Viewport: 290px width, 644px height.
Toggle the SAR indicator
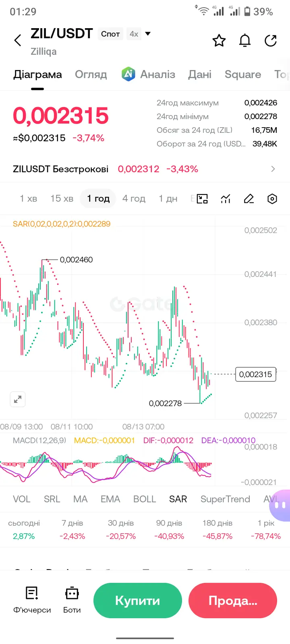click(x=178, y=499)
